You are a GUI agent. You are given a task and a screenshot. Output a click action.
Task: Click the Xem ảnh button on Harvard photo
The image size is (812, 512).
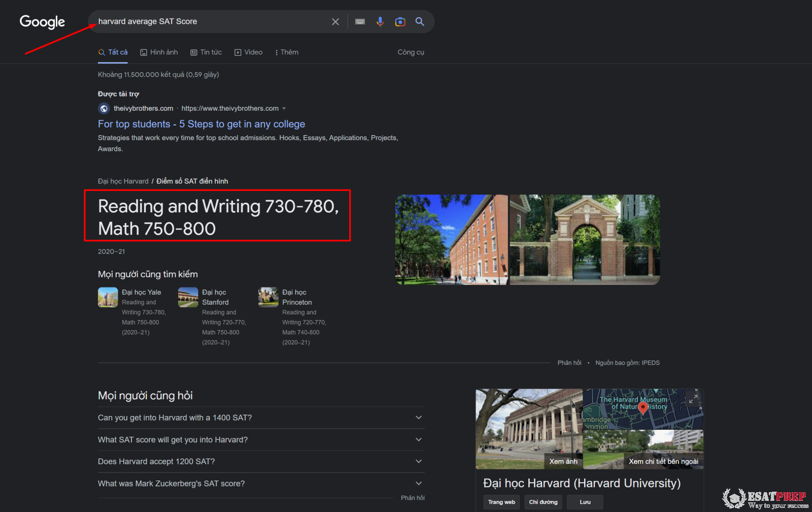(x=563, y=461)
